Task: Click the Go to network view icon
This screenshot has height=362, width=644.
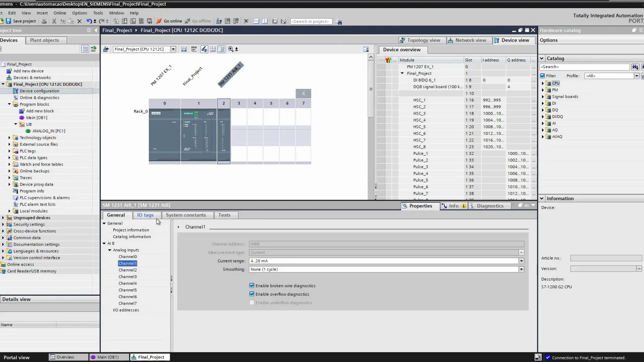Action: tap(106, 49)
